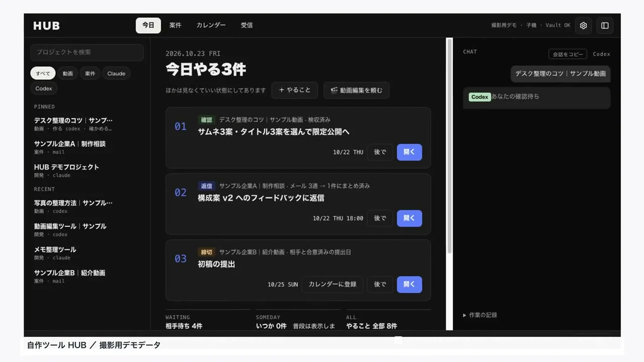Open いつか 0件 someday section

(271, 326)
